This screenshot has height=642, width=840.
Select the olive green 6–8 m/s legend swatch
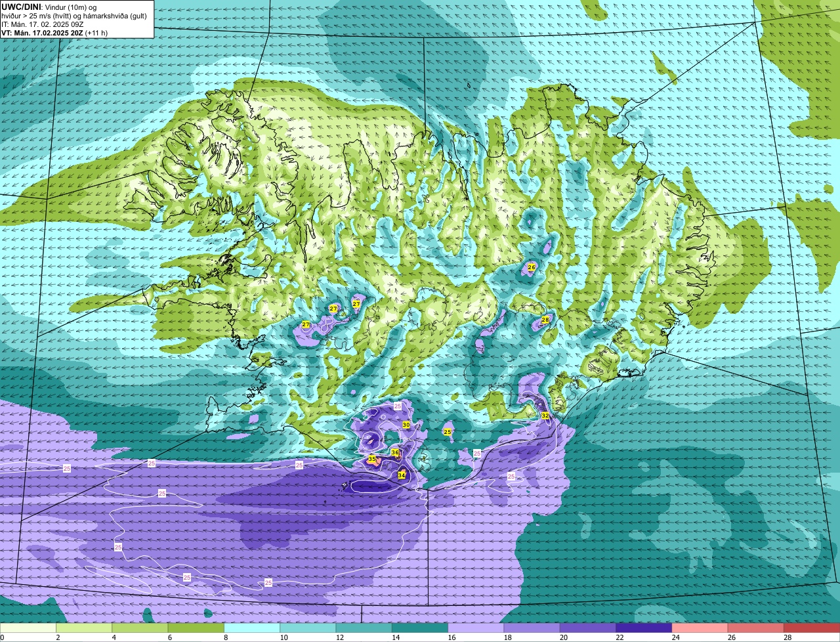tap(196, 628)
